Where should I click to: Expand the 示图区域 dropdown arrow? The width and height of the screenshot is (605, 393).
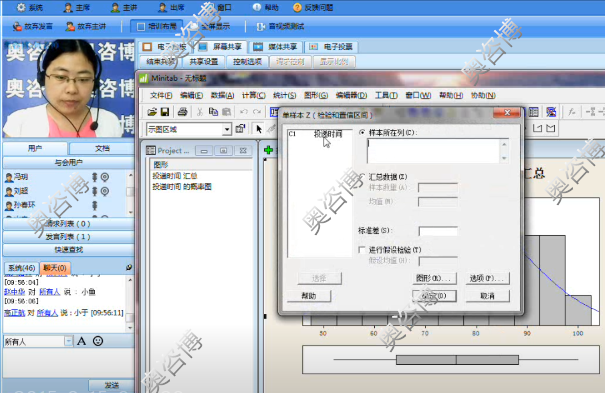click(227, 129)
